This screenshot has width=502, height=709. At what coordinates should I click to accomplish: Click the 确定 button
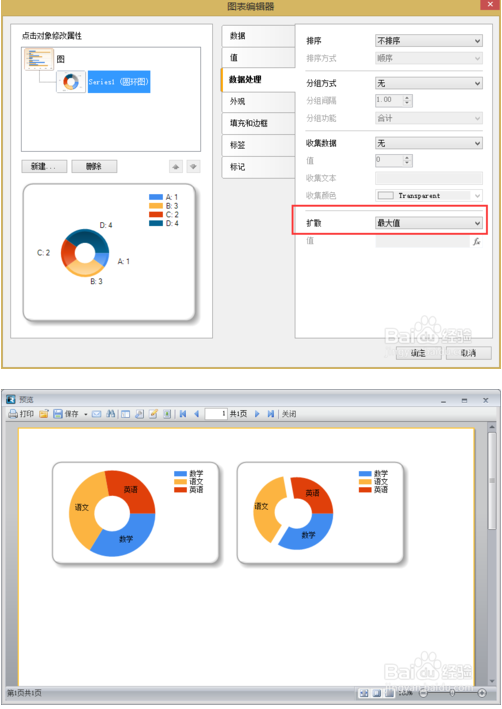418,353
